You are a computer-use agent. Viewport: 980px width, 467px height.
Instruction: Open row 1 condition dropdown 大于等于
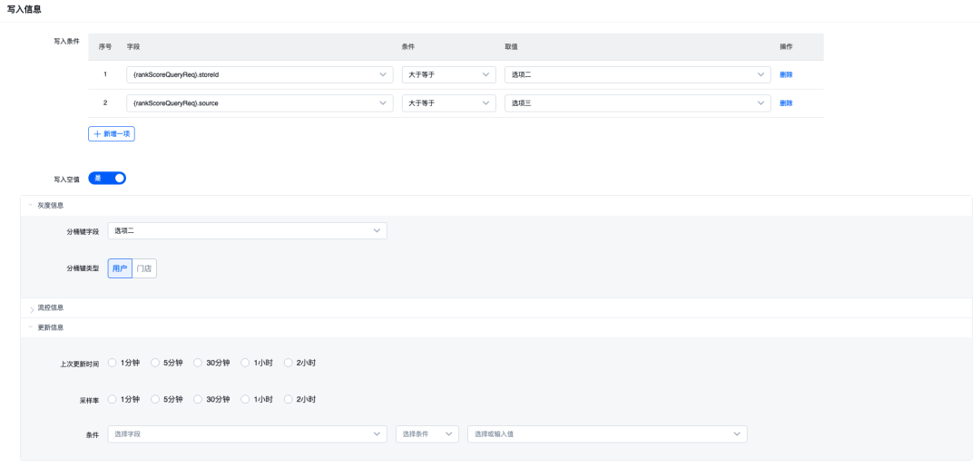point(449,75)
